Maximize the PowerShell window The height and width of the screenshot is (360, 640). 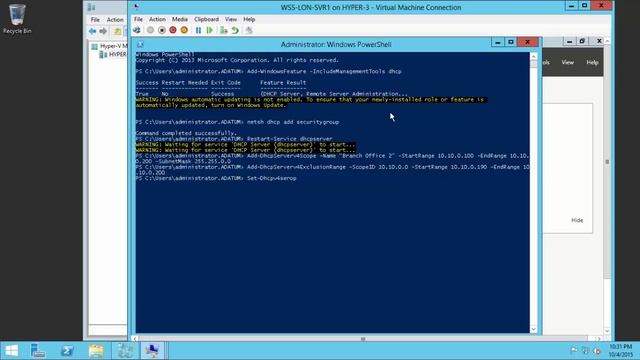511,42
